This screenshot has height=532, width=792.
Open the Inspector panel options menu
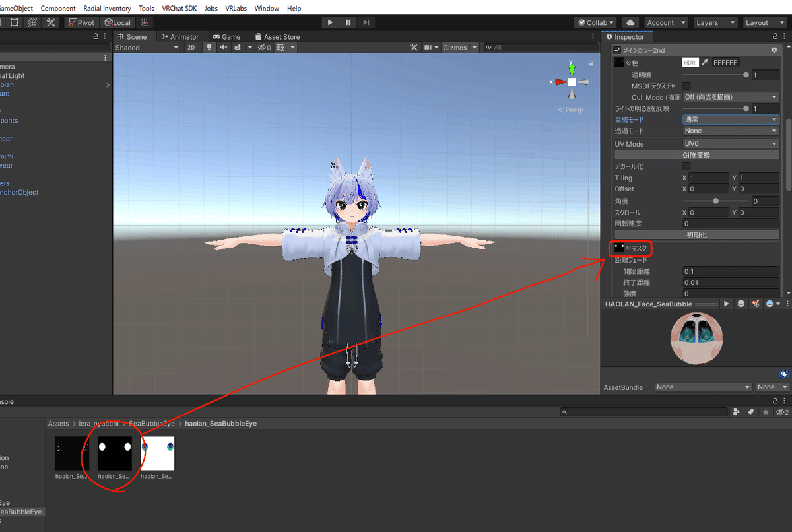(x=785, y=37)
